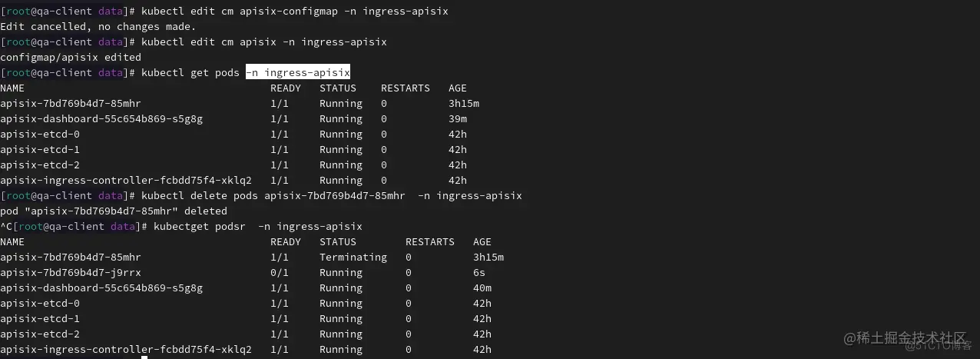
Task: Click the 'configmap/apisix edited' output line
Action: 71,58
